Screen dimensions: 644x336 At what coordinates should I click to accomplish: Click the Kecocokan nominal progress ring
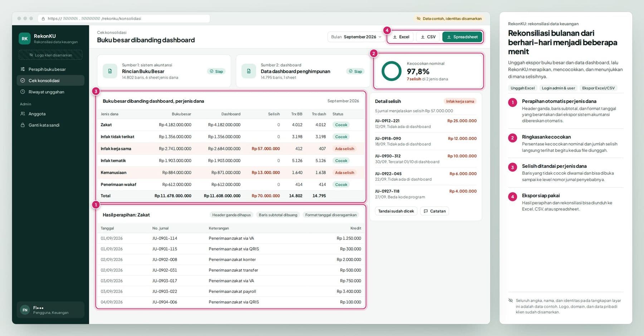coord(391,71)
